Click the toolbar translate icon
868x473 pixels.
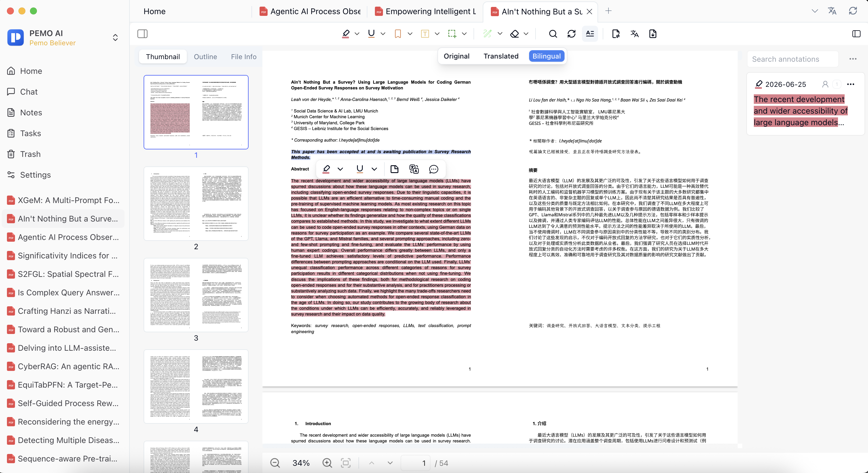pos(634,34)
